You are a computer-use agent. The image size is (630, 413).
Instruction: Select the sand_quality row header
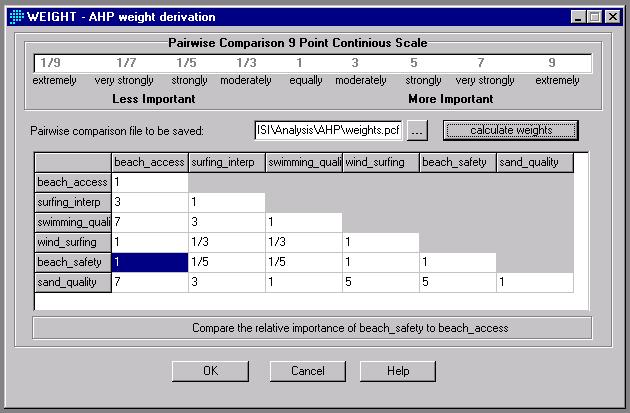click(x=72, y=282)
